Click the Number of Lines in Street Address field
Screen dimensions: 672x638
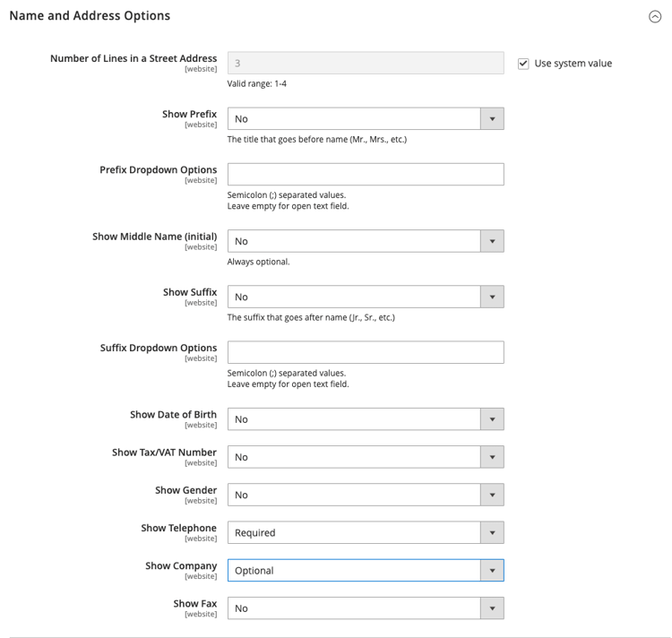[x=365, y=64]
